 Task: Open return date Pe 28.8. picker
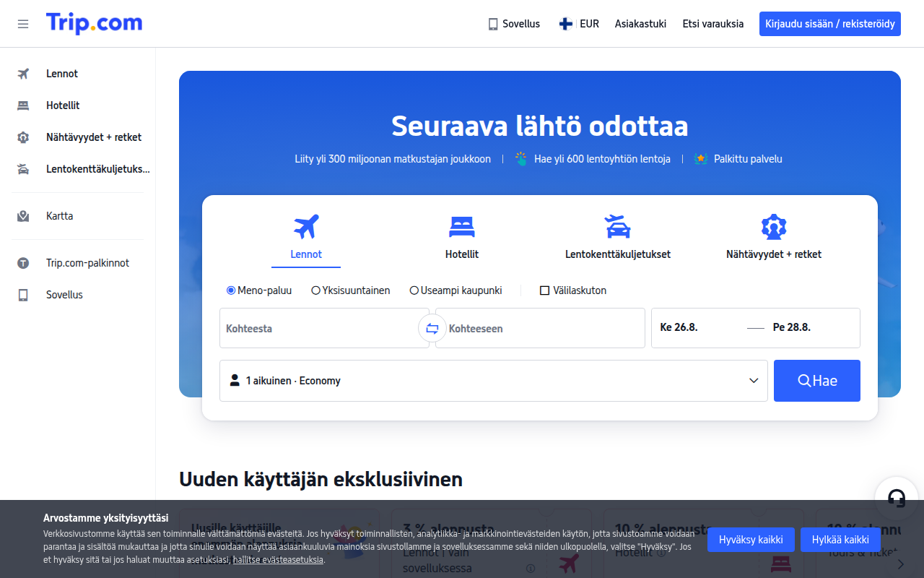[x=792, y=327]
